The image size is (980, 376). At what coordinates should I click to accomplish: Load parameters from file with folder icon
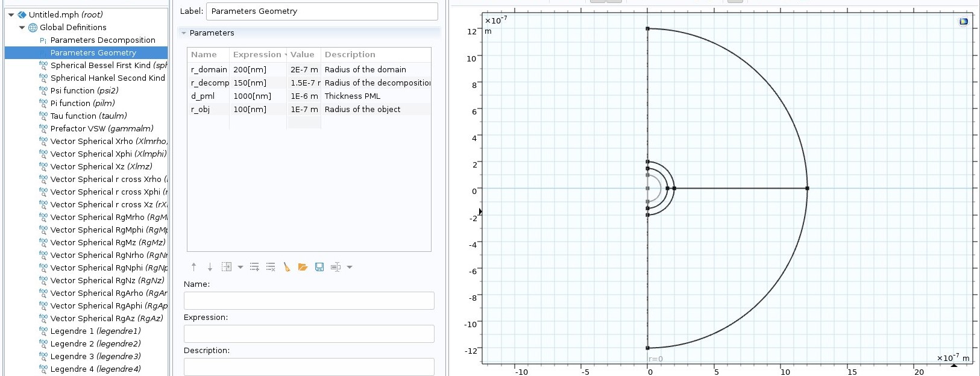coord(303,267)
